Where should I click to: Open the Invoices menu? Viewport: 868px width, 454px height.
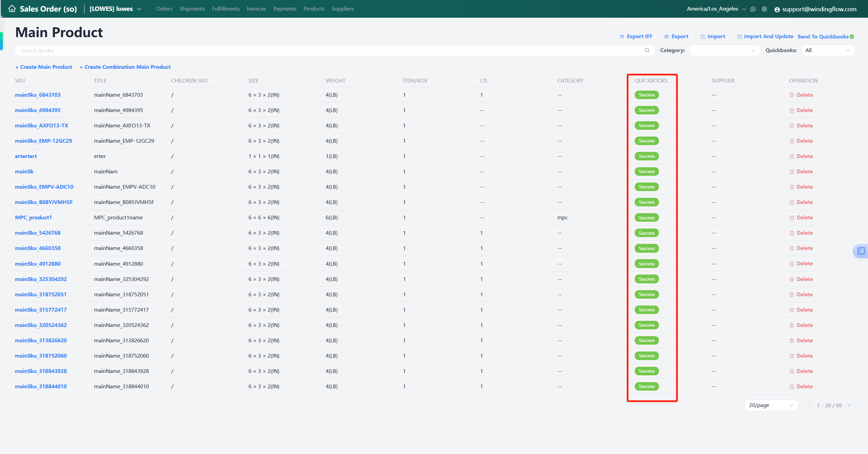[256, 9]
